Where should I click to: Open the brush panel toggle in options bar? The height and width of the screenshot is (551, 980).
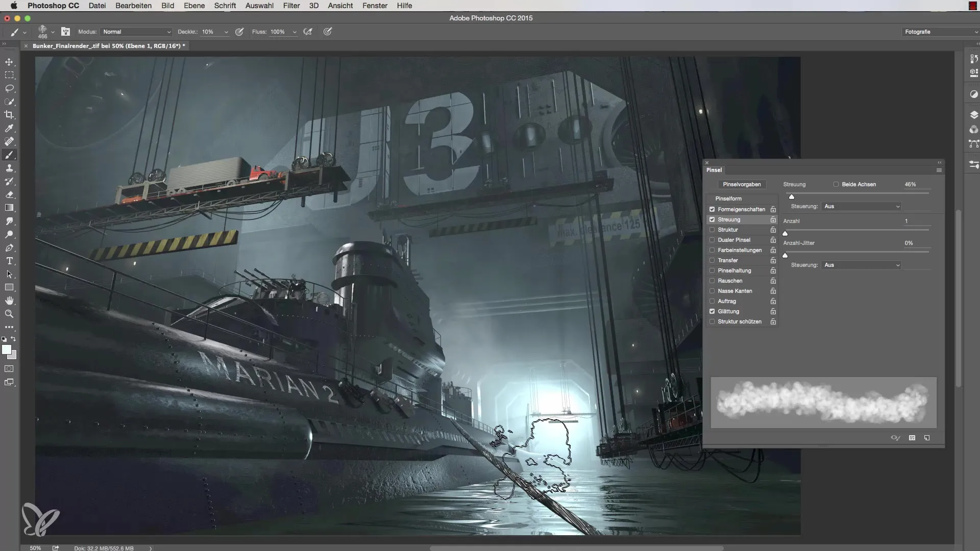[x=66, y=32]
